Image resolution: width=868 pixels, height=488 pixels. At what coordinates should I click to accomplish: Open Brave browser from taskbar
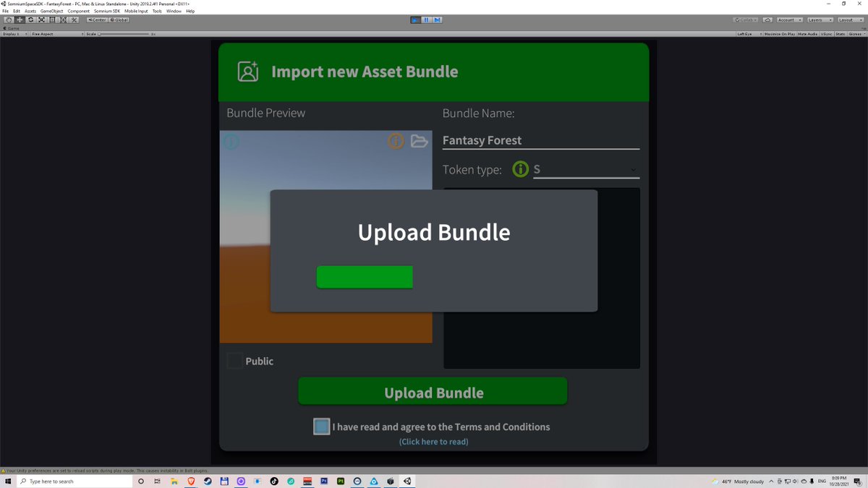(191, 481)
